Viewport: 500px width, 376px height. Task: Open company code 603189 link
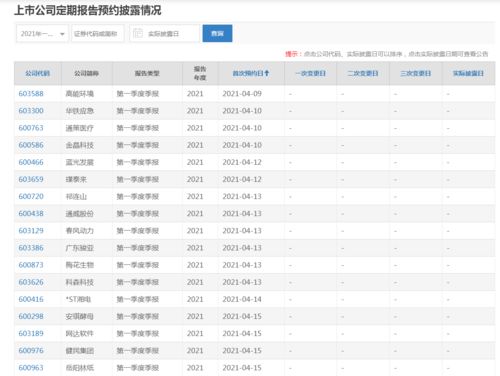[x=31, y=334]
